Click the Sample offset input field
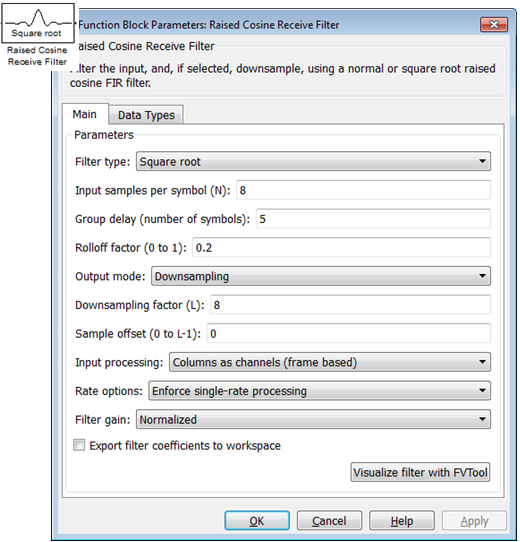The height and width of the screenshot is (542, 520). coord(349,334)
